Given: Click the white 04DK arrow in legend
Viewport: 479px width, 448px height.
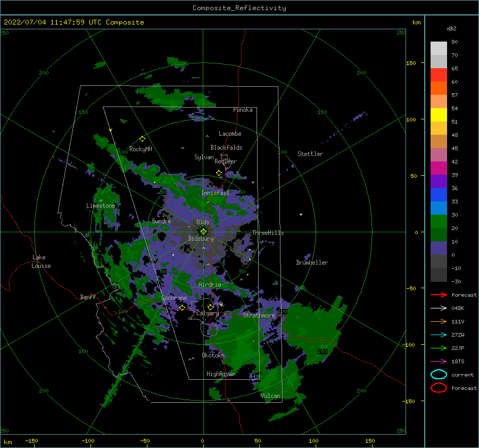Looking at the screenshot, I should coord(439,308).
